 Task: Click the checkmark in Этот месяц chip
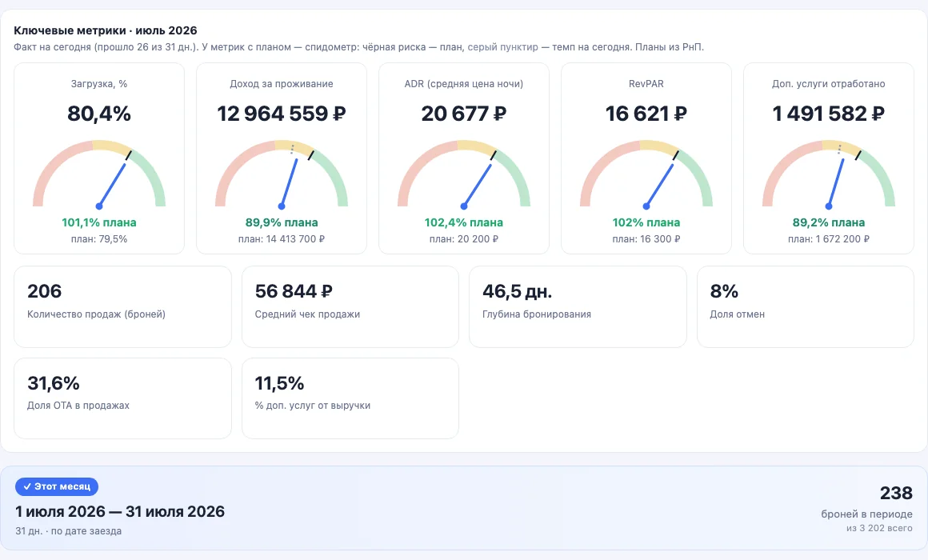[x=26, y=486]
